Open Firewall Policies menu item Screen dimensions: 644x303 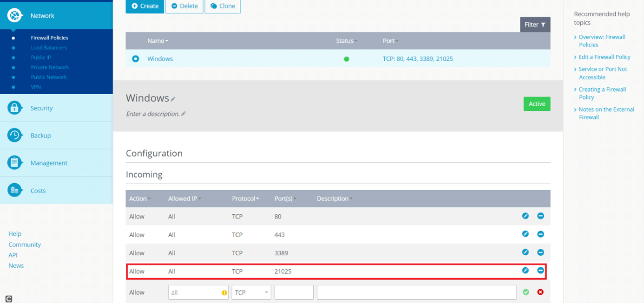pyautogui.click(x=49, y=38)
